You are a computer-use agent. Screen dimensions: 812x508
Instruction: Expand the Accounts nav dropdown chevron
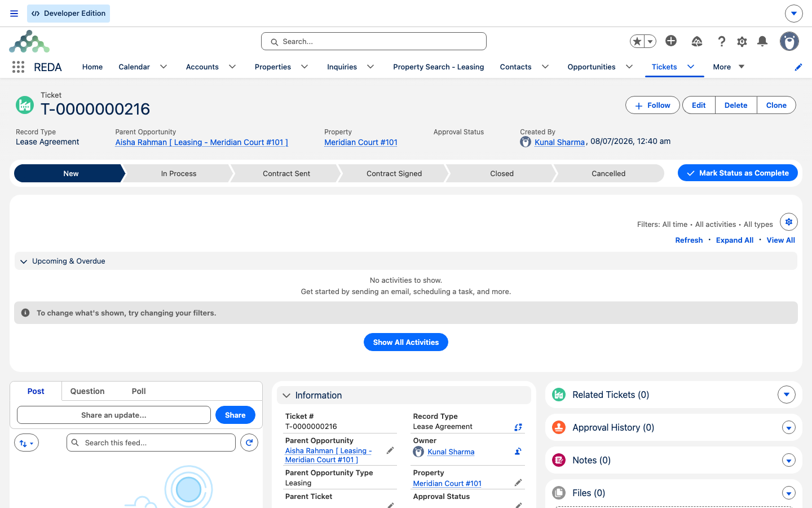(232, 67)
